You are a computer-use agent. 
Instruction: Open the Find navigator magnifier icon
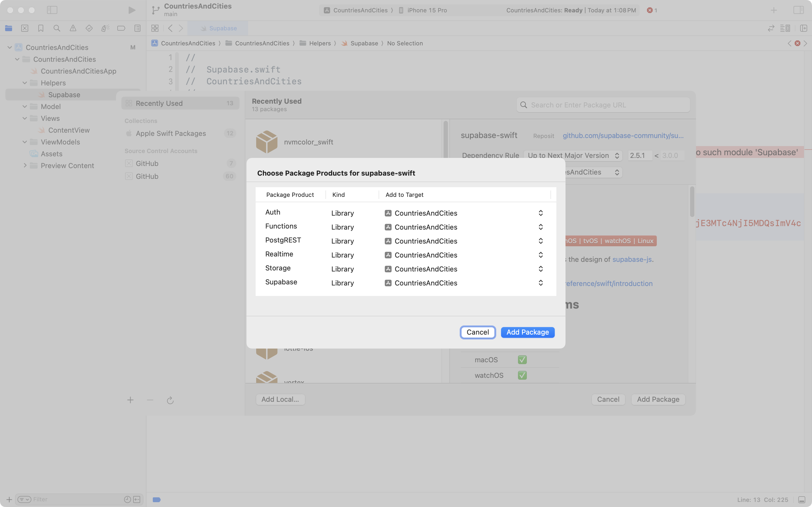click(57, 28)
